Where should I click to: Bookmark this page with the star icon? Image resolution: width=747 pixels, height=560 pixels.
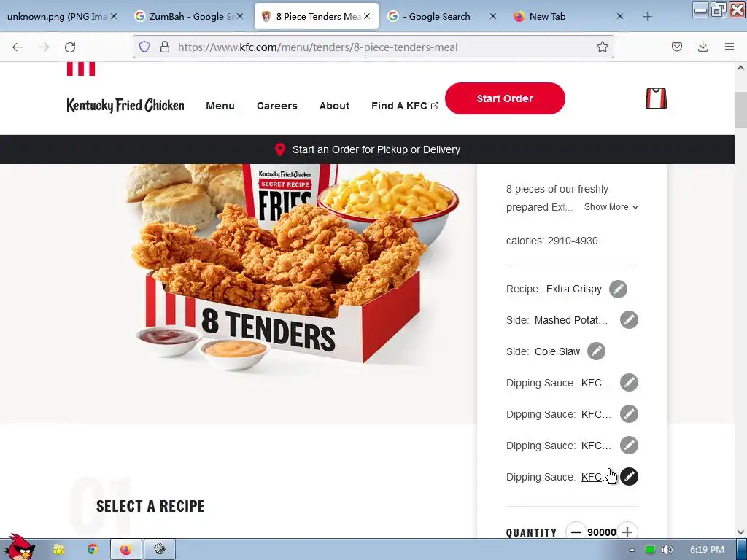(x=602, y=47)
